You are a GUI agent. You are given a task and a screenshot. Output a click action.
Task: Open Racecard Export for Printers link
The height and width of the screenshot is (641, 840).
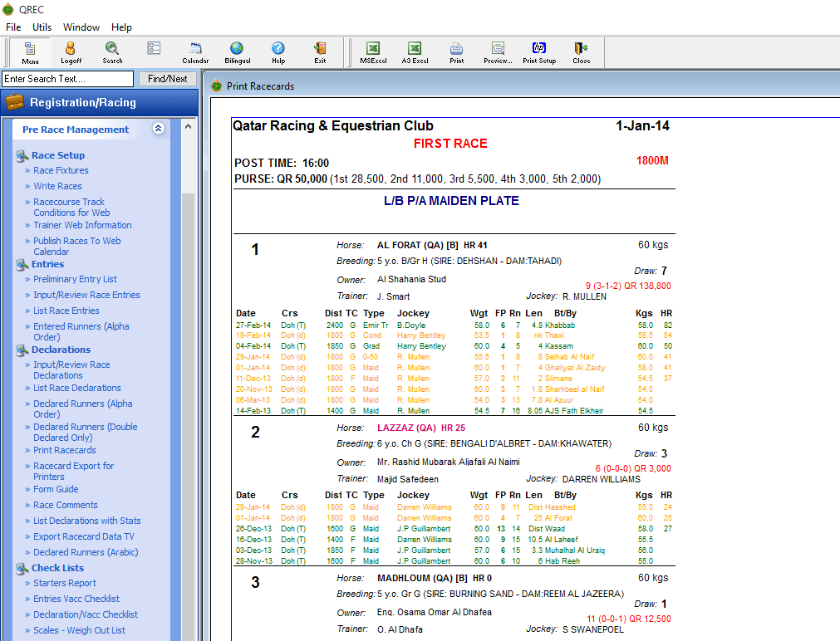[x=74, y=472]
